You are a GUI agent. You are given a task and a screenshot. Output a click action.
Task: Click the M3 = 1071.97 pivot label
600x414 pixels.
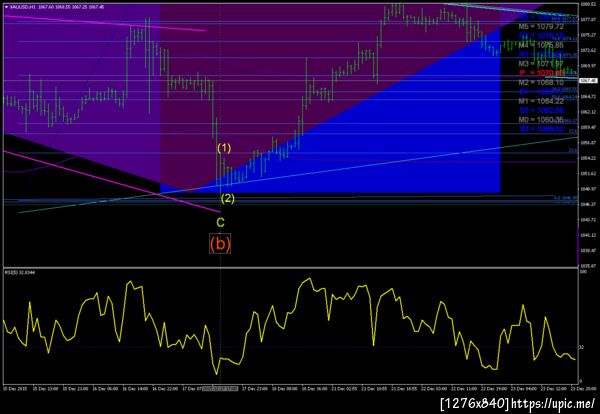click(541, 63)
